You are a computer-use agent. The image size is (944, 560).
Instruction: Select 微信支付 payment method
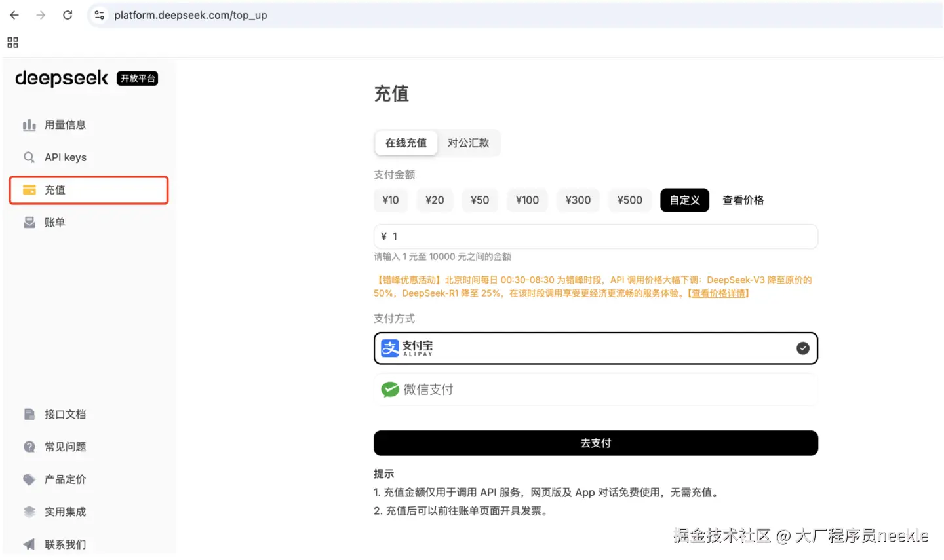(x=596, y=390)
